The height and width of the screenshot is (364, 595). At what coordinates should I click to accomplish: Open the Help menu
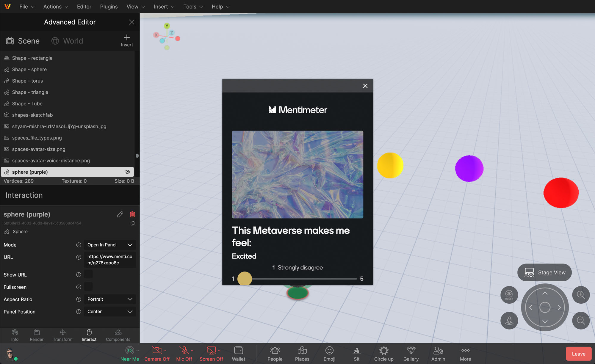[220, 7]
